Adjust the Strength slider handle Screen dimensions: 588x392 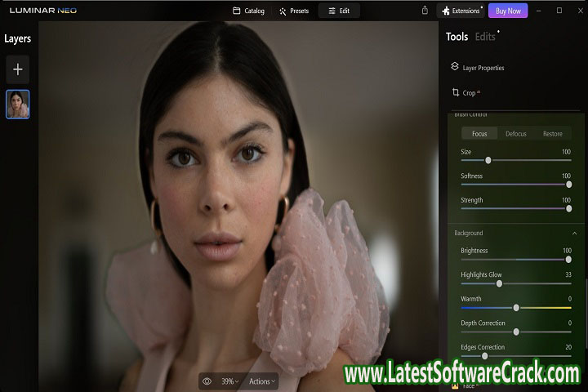pos(568,208)
